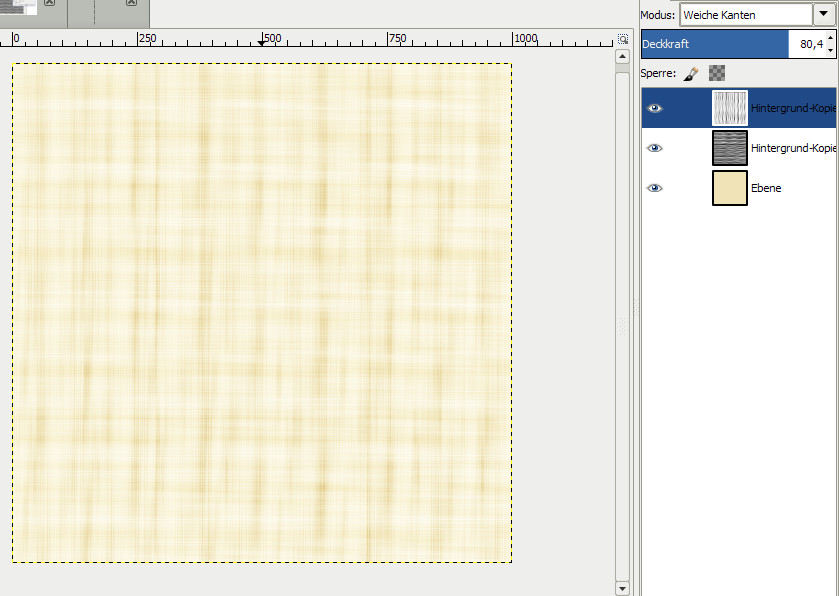Select the second Hintergrund-Kopie layer by name
Screen dimensions: 839x596
[792, 148]
